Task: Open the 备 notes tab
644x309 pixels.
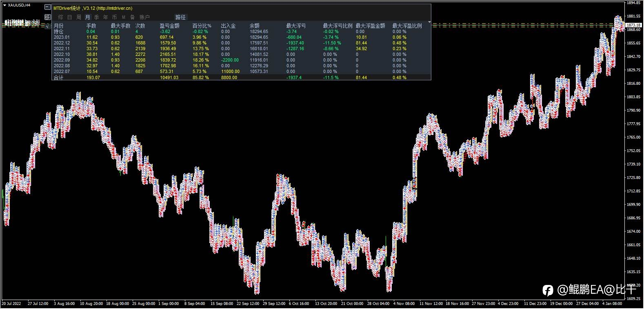Action: point(132,17)
